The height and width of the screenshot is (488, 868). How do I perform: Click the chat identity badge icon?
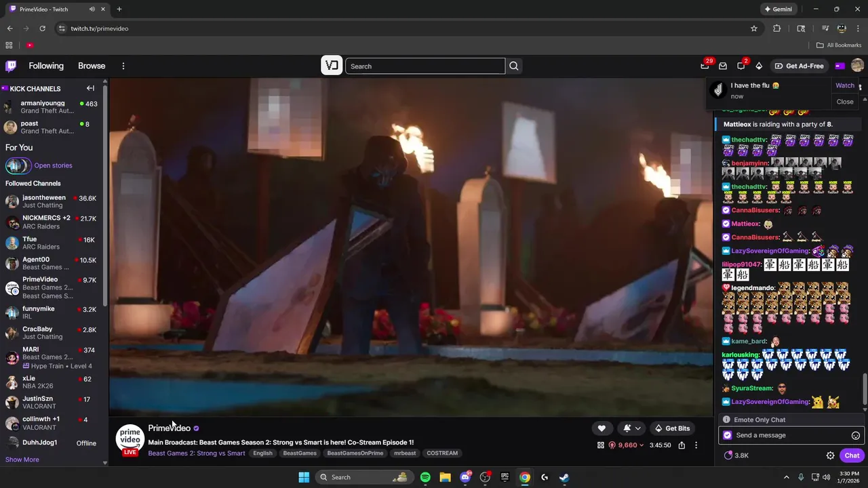tap(728, 435)
